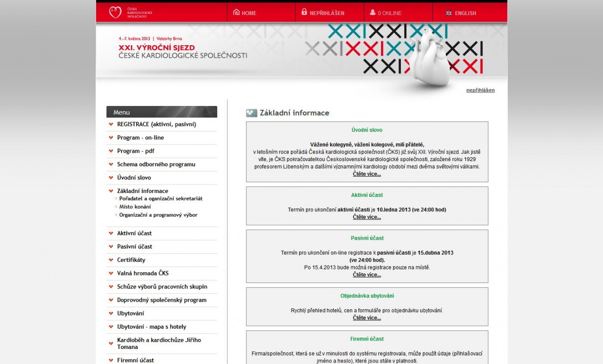Click red chevron beside Ubytování - mapa s hotely

coord(111,327)
